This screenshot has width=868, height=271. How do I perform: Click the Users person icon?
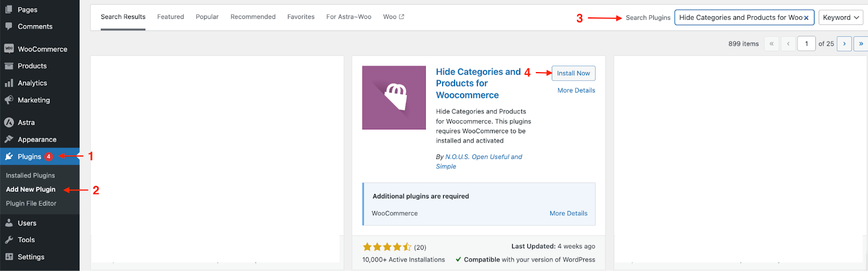point(9,223)
